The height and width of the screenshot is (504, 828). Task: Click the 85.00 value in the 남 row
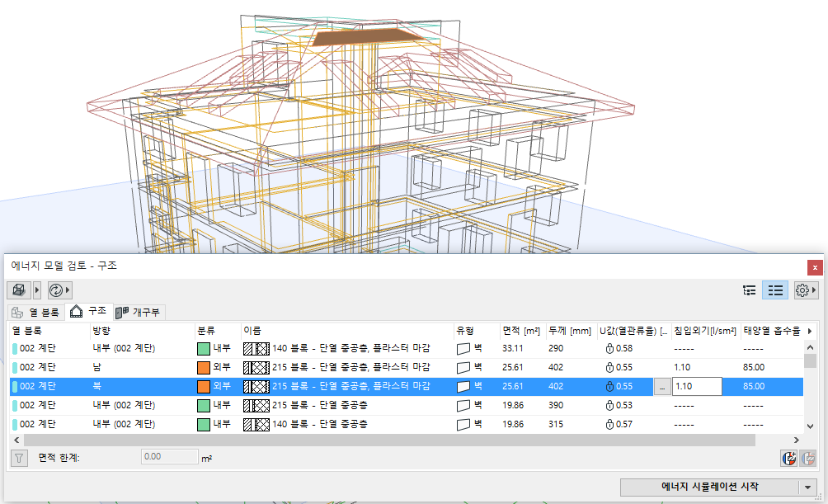754,367
